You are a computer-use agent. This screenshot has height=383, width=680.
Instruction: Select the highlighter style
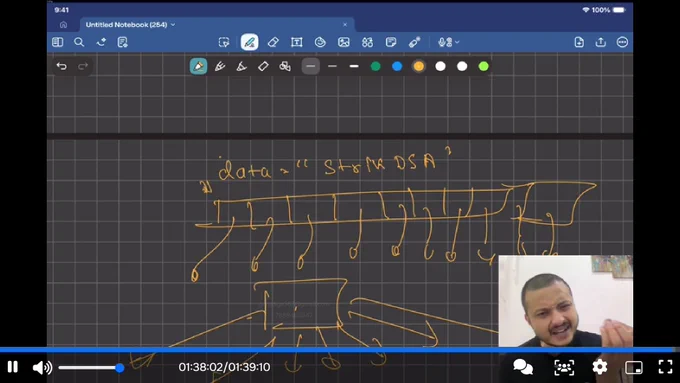coord(242,66)
